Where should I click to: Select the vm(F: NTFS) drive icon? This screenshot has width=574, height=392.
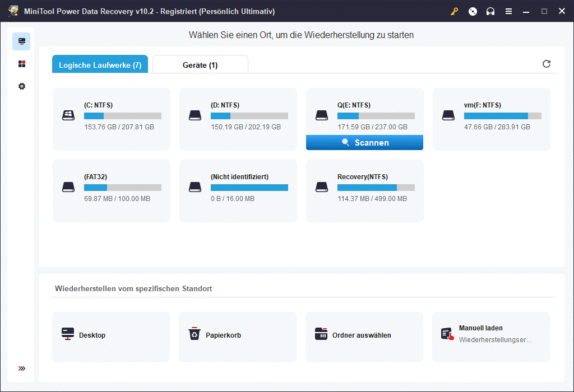(x=448, y=115)
